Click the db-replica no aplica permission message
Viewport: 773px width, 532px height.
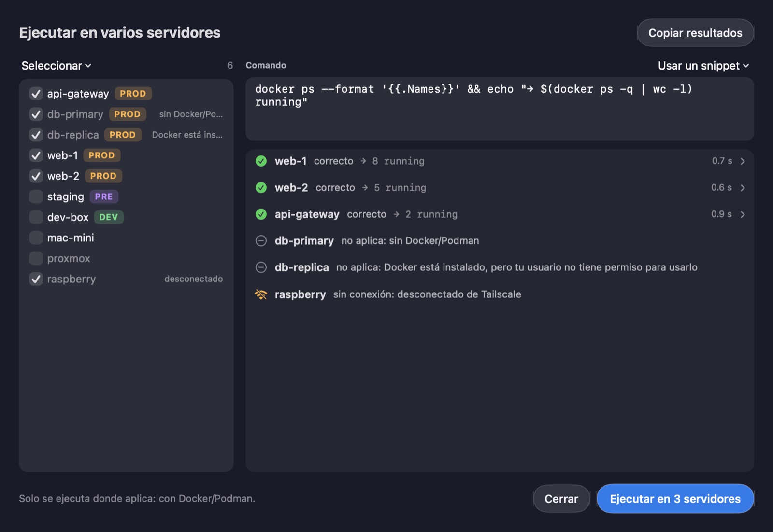click(516, 267)
